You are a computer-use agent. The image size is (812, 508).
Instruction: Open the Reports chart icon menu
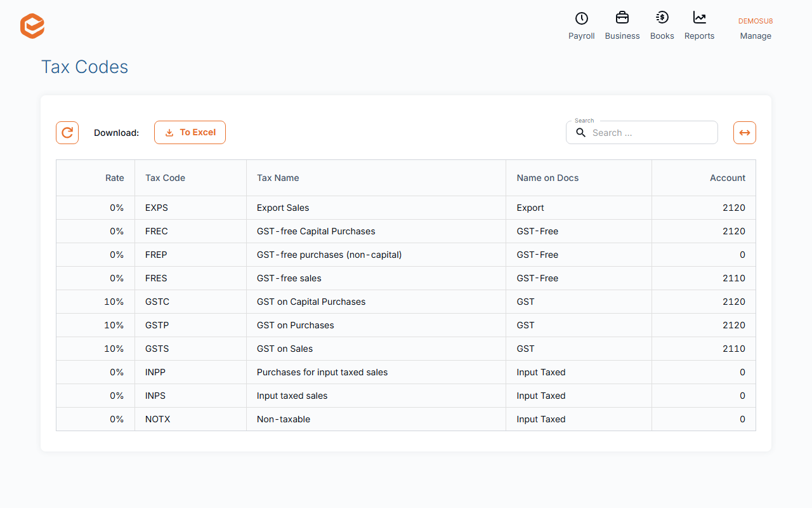coord(699,27)
